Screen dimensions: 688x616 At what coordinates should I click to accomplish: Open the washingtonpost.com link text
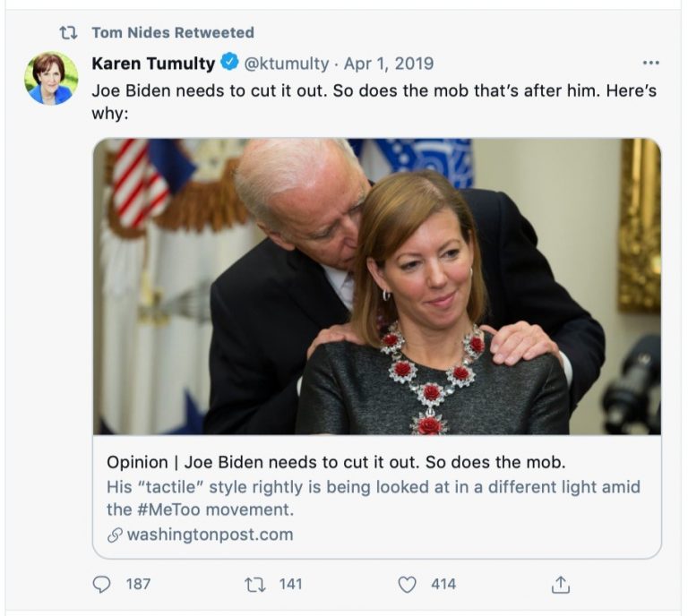(x=211, y=535)
